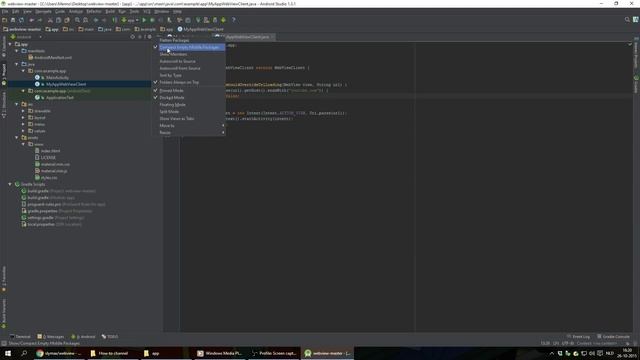Click the Back navigation arrow icon
The width and height of the screenshot is (640, 360).
96,20
